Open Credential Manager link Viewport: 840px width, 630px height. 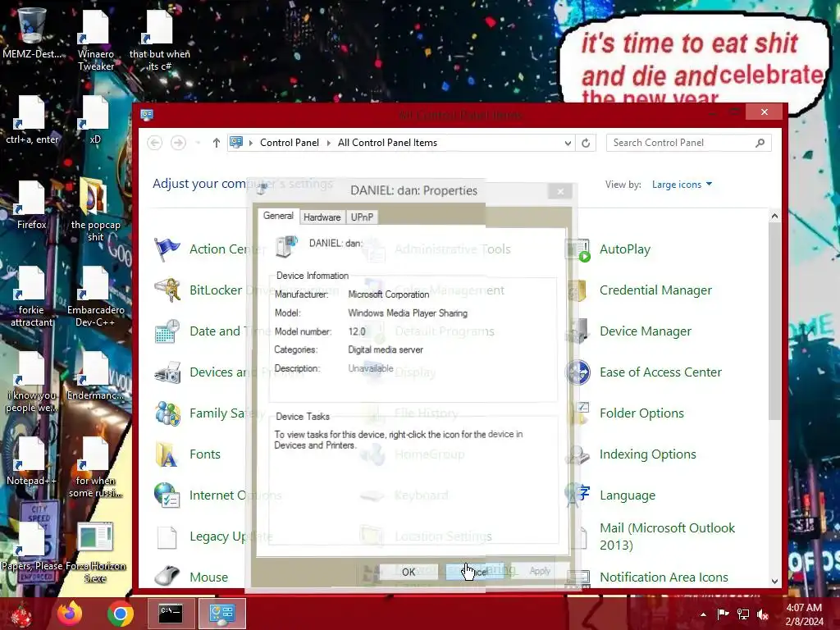(655, 290)
